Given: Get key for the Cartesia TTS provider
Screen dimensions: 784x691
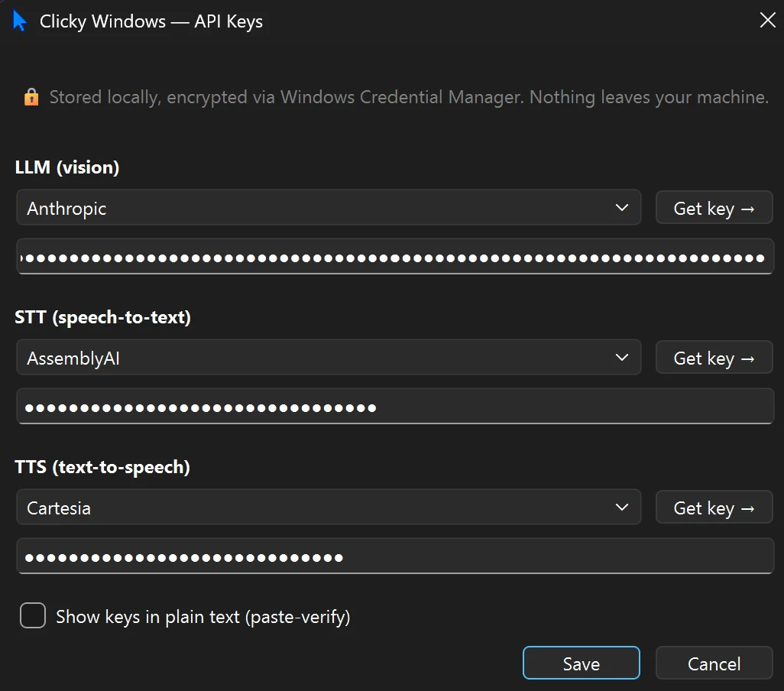Looking at the screenshot, I should pos(714,507).
